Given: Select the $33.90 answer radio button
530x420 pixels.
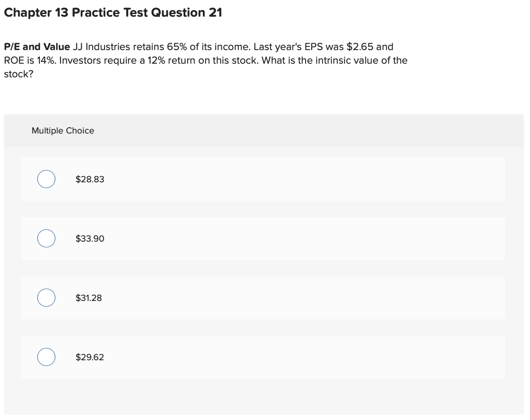Looking at the screenshot, I should pyautogui.click(x=46, y=238).
